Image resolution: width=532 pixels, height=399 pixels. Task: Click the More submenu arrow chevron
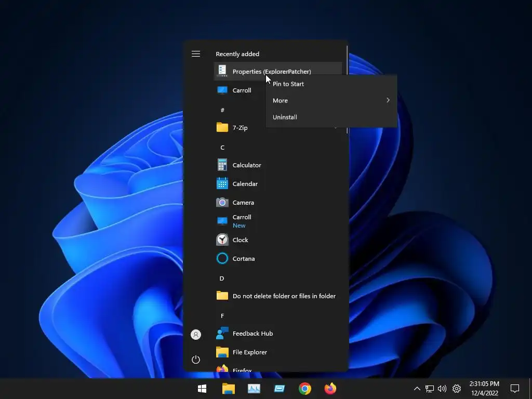click(x=388, y=100)
